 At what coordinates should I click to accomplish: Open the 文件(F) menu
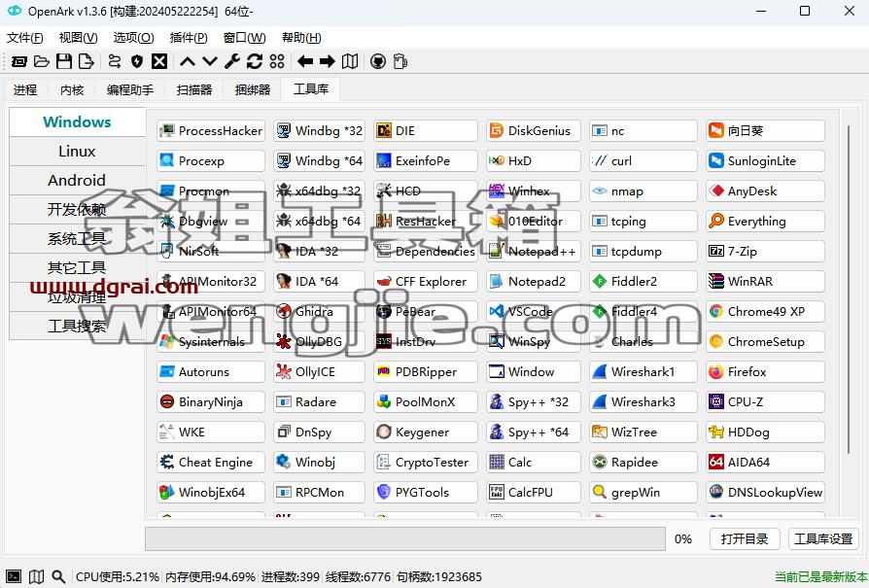[x=25, y=38]
